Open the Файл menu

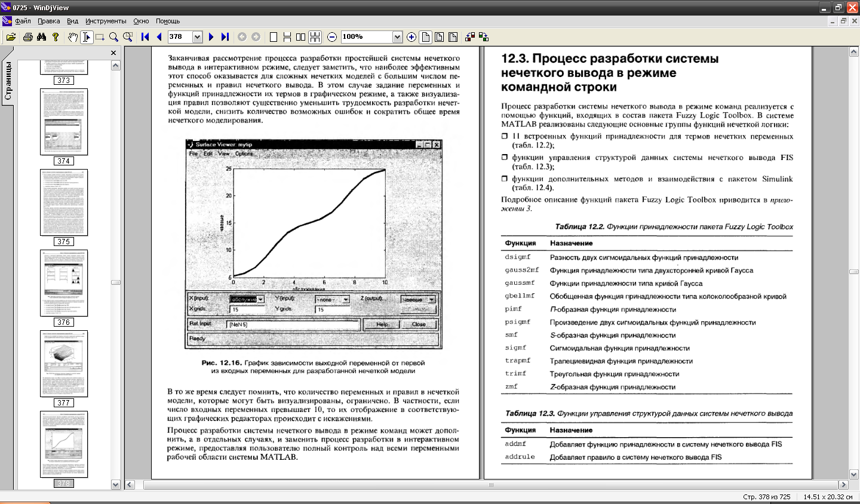tap(23, 21)
